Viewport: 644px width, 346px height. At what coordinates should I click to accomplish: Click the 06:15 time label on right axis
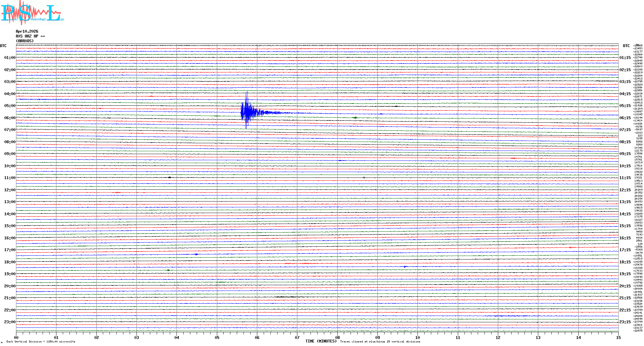[625, 118]
